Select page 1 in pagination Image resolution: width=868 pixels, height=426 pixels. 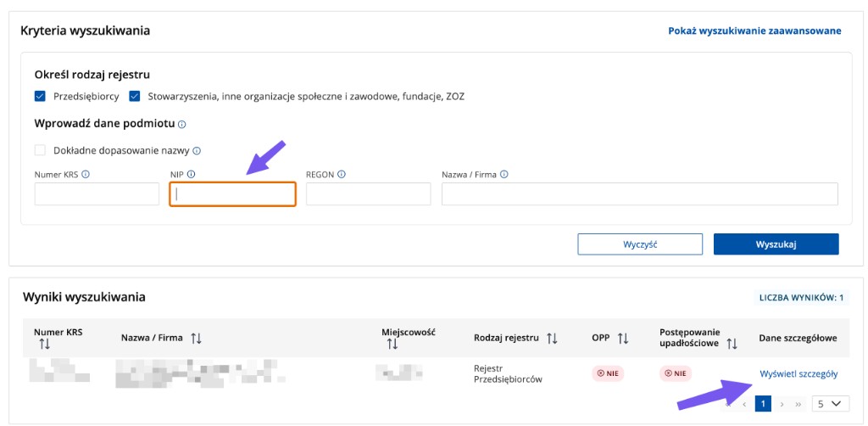(763, 404)
